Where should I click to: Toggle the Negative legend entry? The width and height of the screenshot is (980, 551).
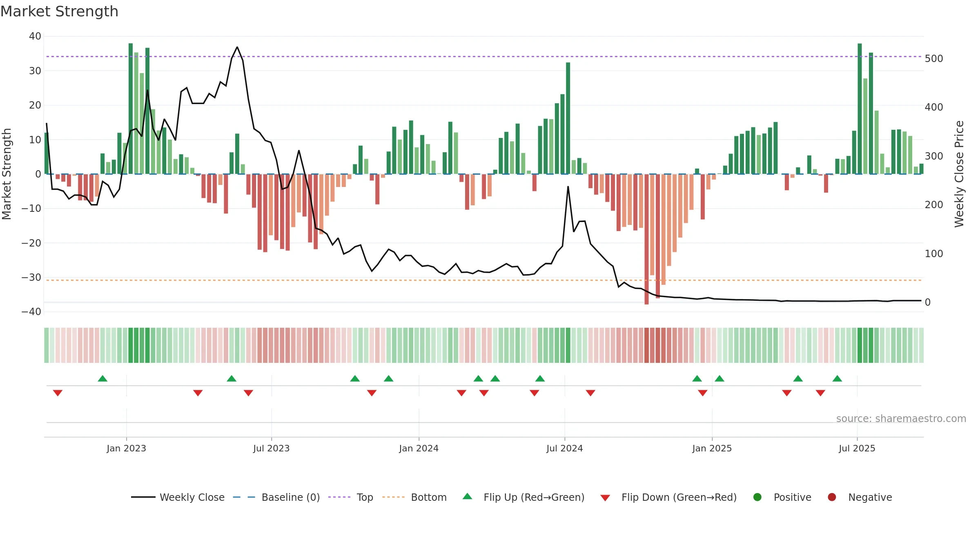860,497
